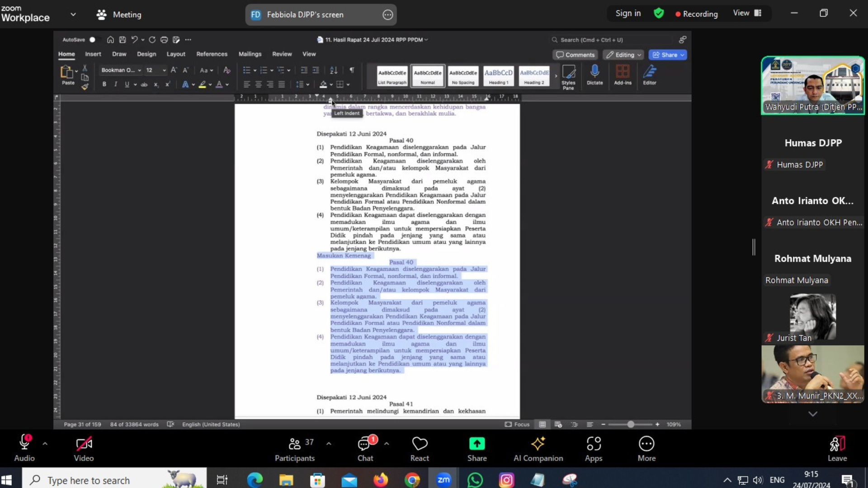Click the Shading paint bucket icon
Image resolution: width=868 pixels, height=488 pixels.
(x=323, y=84)
